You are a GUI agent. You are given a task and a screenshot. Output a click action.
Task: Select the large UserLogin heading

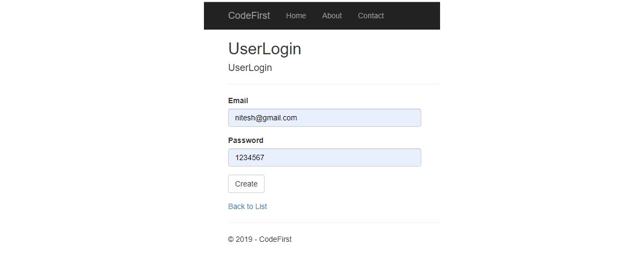tap(265, 49)
